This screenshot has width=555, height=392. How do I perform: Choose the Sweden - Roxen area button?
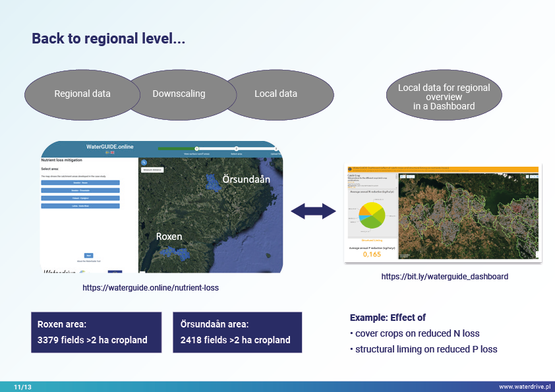pos(80,182)
